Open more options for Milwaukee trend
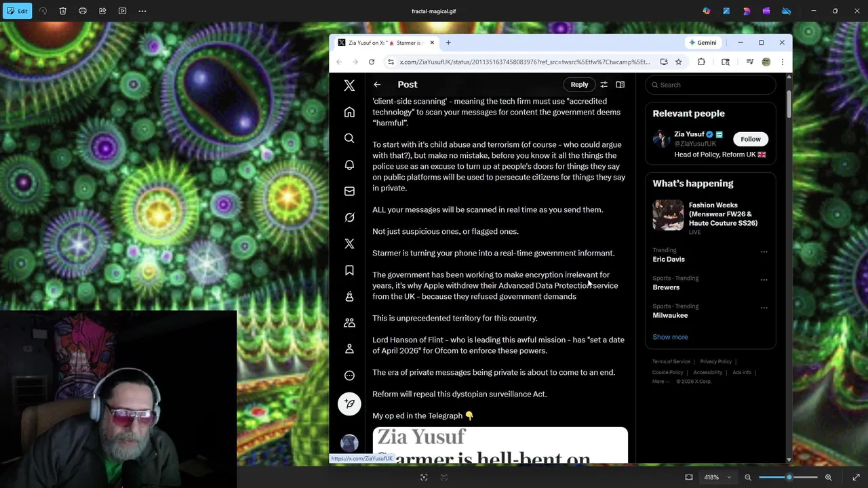This screenshot has width=868, height=488. 764,308
